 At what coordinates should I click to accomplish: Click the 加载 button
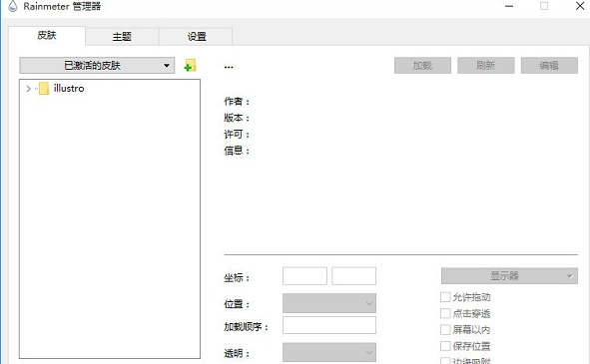coord(422,66)
